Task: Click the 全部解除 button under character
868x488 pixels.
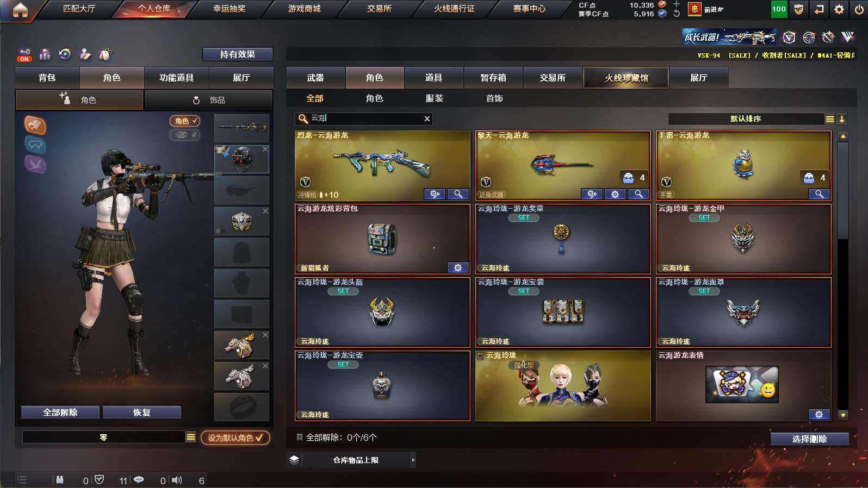Action: (60, 412)
